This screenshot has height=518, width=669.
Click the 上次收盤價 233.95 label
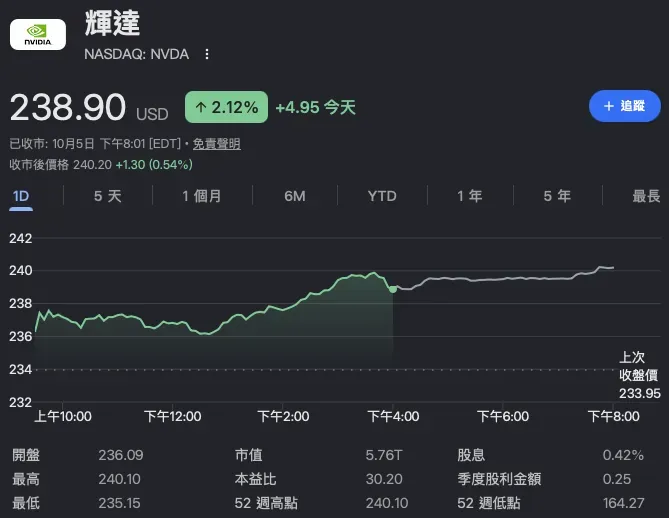[640, 375]
